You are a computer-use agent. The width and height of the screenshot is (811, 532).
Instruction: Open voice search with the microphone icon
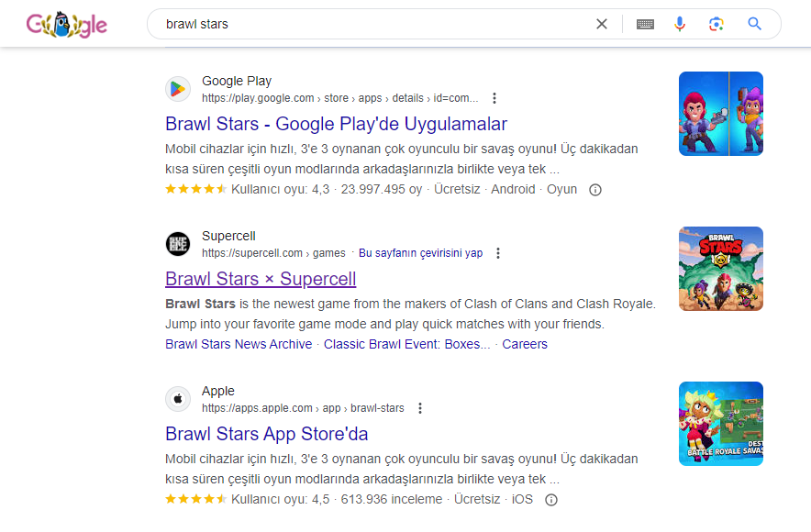click(680, 24)
